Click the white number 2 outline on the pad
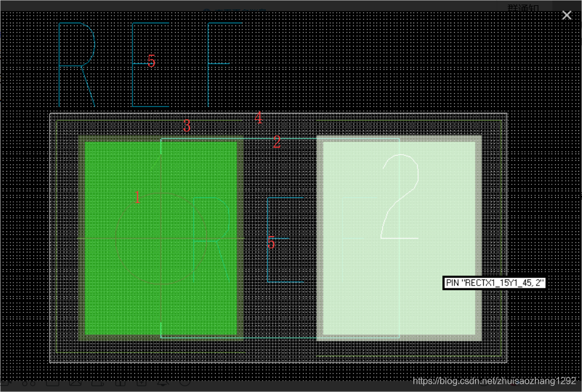 click(x=400, y=198)
